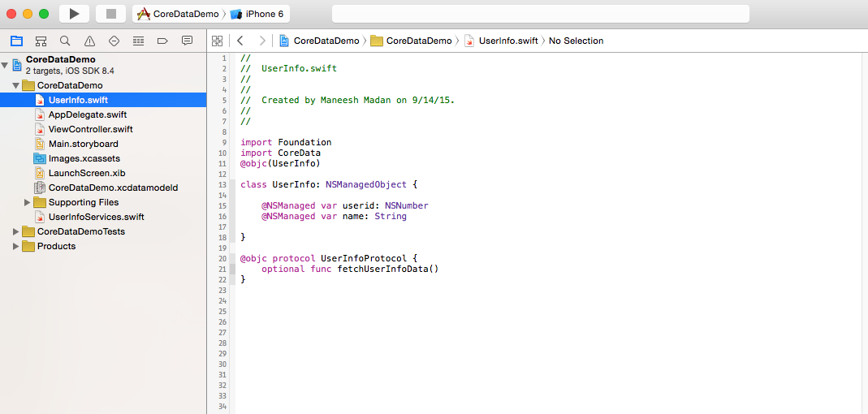
Task: Open the related items grid menu
Action: tap(218, 41)
